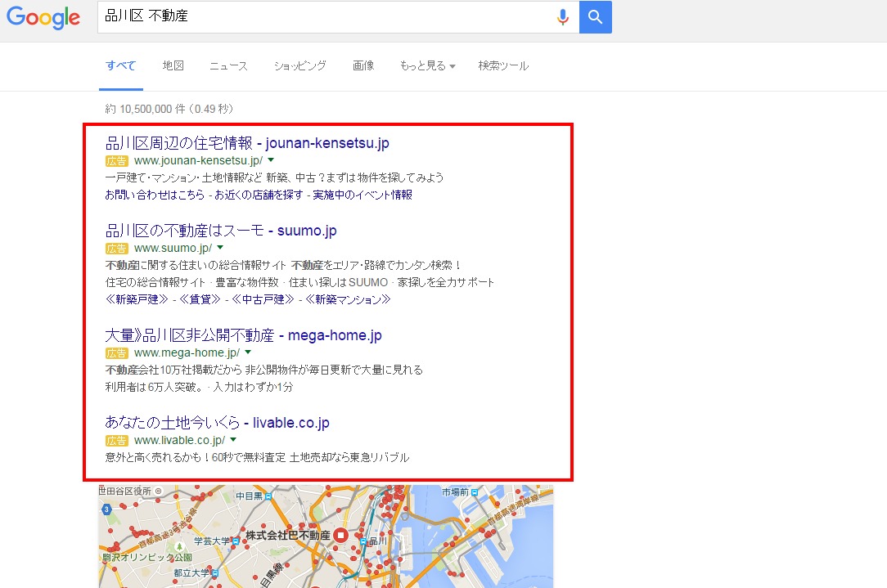Click the 広告 badge beside www.suumo.jp
Viewport: 887px width, 588px height.
click(116, 249)
